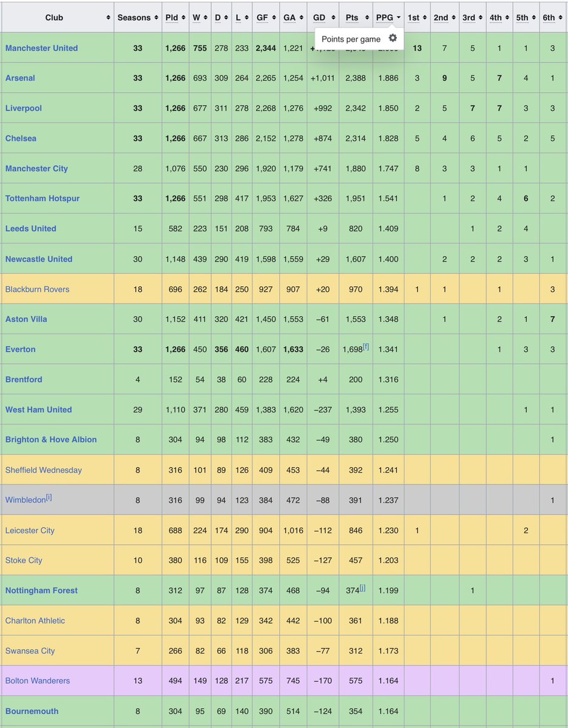Open Charlton Athletic club link
Image resolution: width=568 pixels, height=728 pixels.
(x=35, y=621)
